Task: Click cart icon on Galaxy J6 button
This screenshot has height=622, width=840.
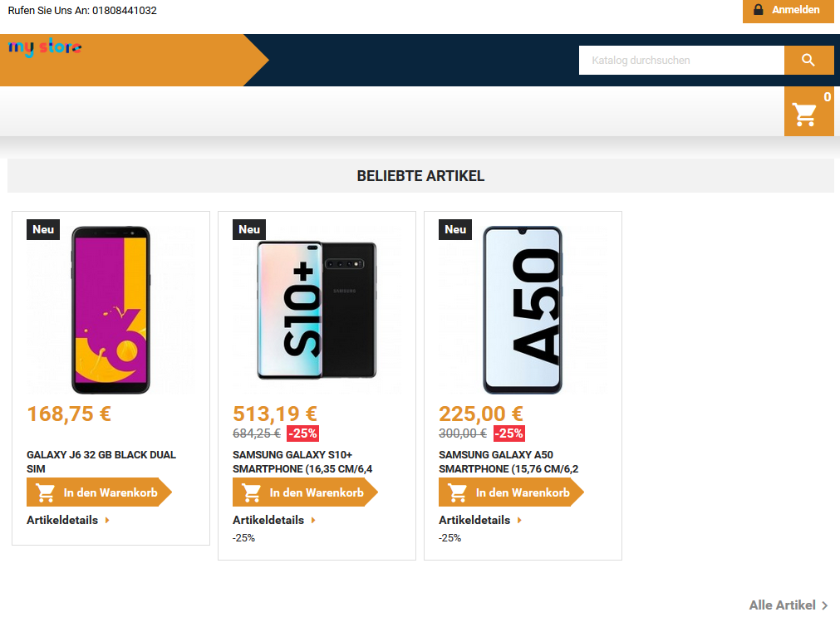Action: tap(46, 492)
